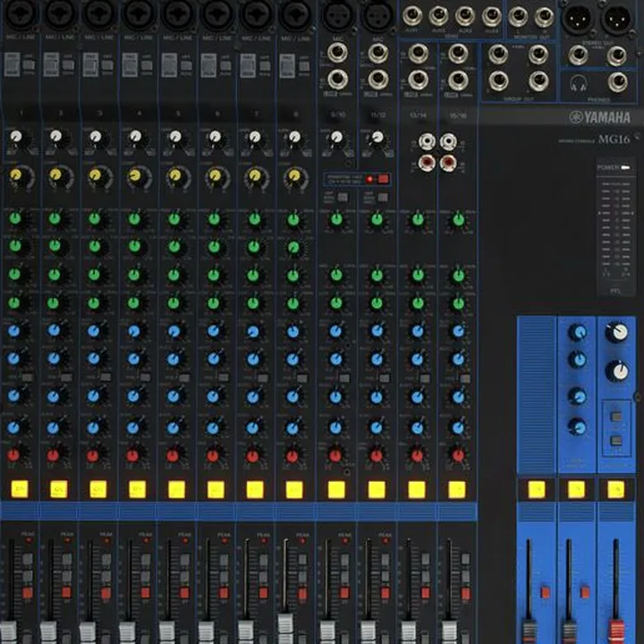Click the upper-left GROUP OUT jack

click(498, 54)
